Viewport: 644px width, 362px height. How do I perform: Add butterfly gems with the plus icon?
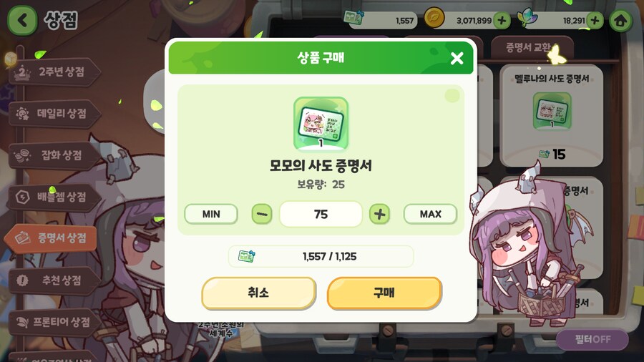[x=595, y=20]
